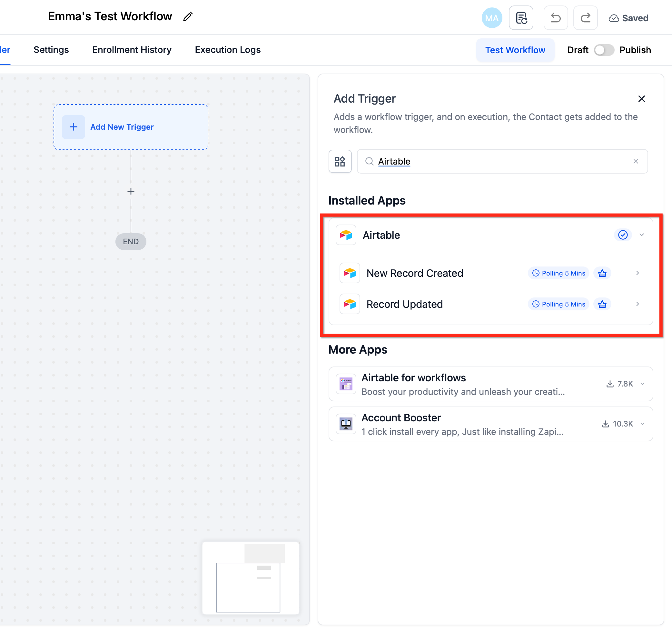
Task: Expand the Account Booster app entry
Action: (642, 424)
